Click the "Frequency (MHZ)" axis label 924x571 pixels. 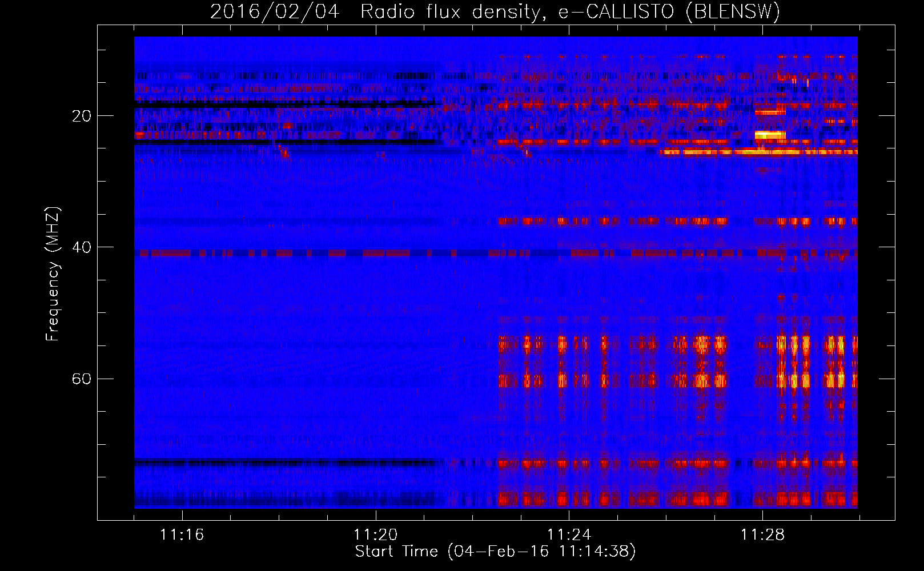(x=53, y=274)
